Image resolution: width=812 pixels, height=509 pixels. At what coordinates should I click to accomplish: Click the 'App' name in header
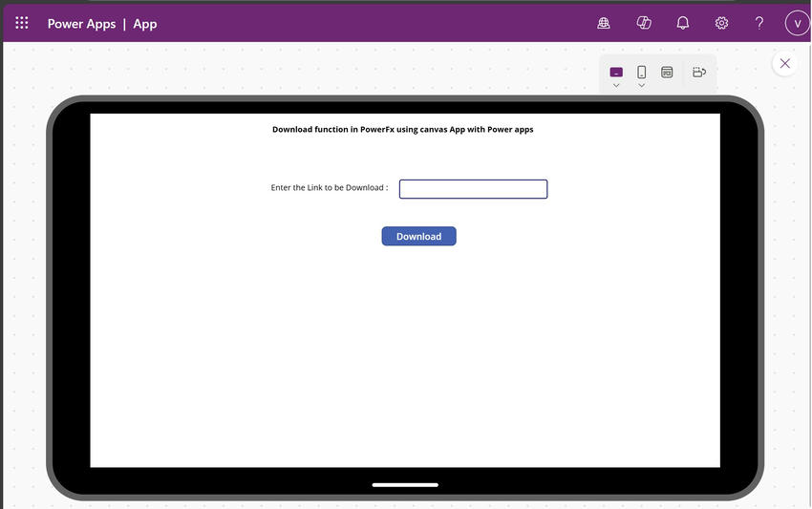145,24
